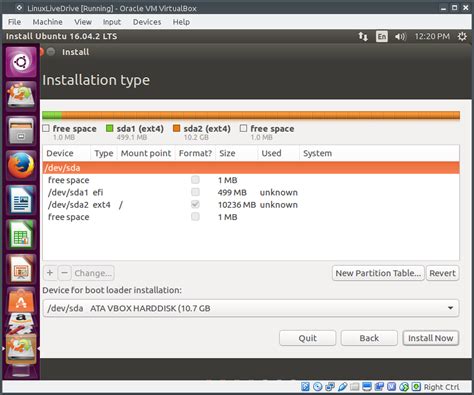This screenshot has width=474, height=395.
Task: Open LibreOffice Calc from the launcher
Action: (x=21, y=234)
